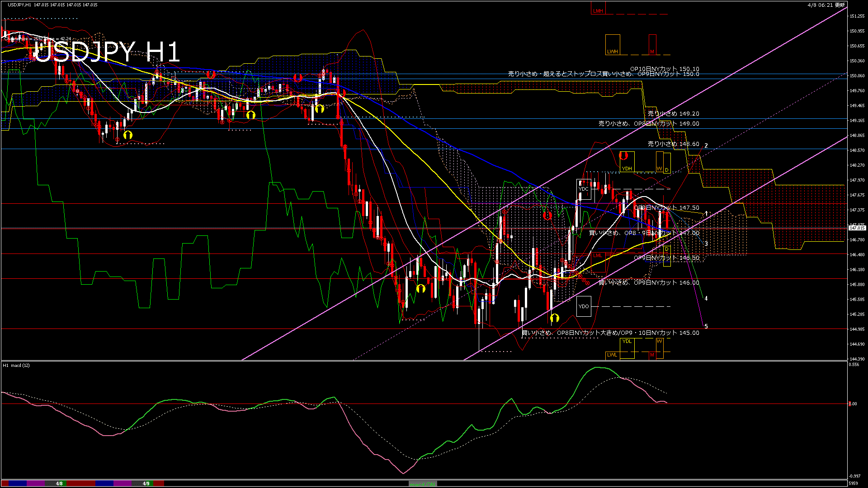Screen dimensions: 868x488
Task: Click the YDH yesterday-high marker box
Action: [x=627, y=162]
